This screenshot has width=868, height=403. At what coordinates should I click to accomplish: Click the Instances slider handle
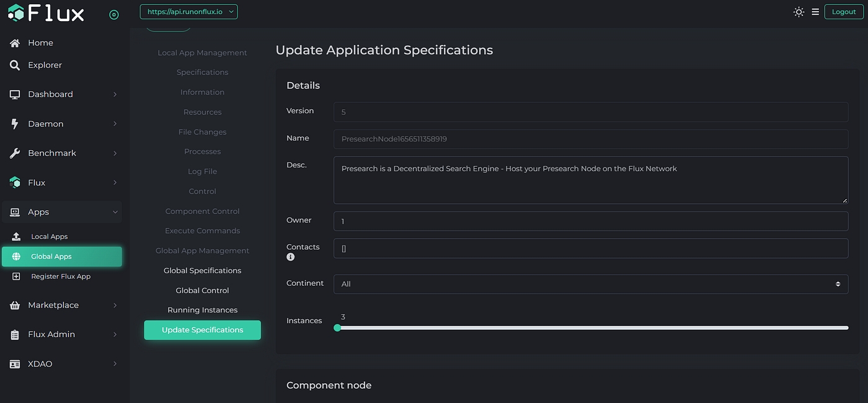click(x=337, y=328)
